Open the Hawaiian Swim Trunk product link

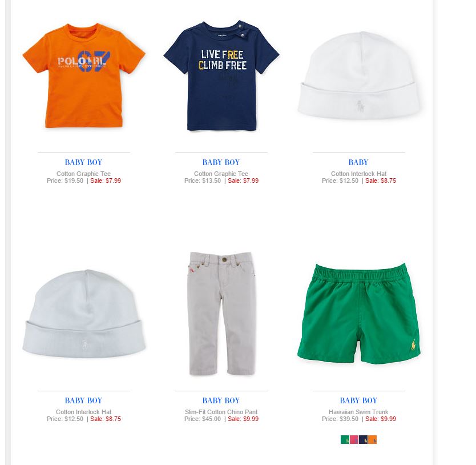point(358,412)
